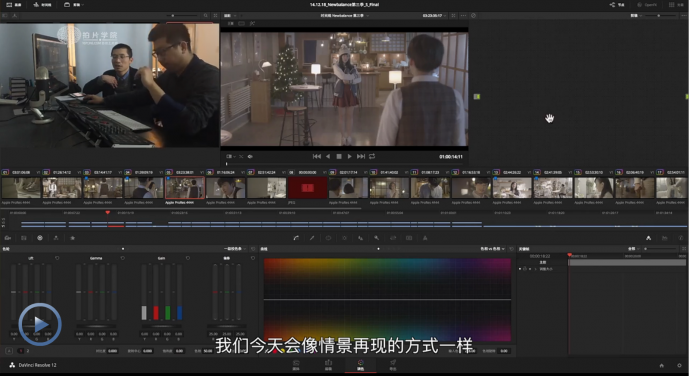Open the curve type dropdown
The height and width of the screenshot is (376, 690).
point(492,249)
